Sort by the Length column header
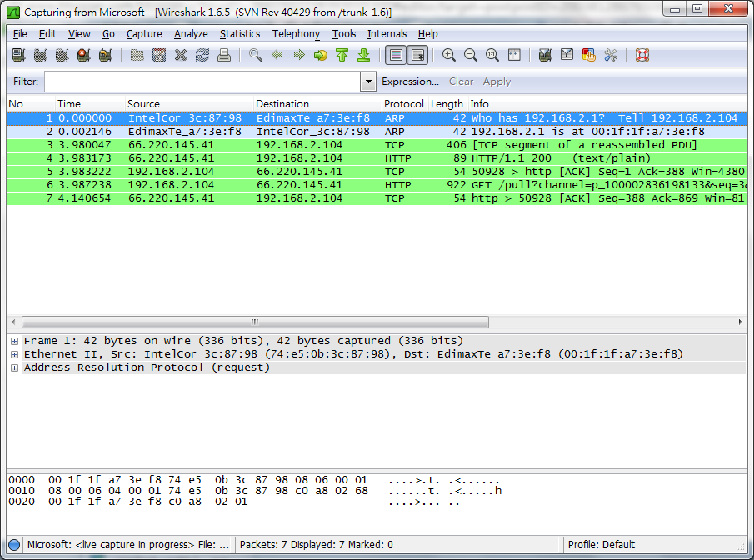This screenshot has width=754, height=560. (447, 104)
